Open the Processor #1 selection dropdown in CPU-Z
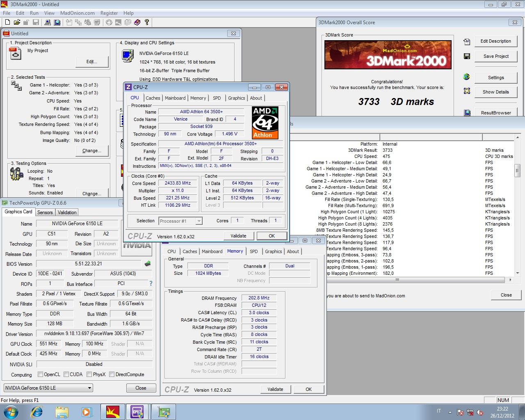 pos(180,221)
